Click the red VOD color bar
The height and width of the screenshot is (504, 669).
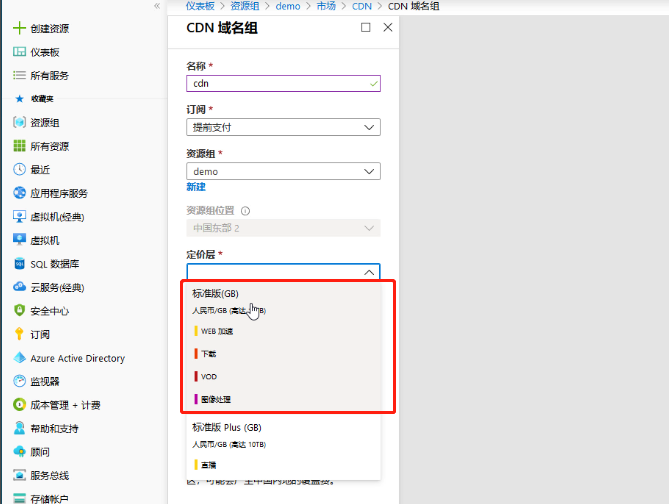coord(196,376)
